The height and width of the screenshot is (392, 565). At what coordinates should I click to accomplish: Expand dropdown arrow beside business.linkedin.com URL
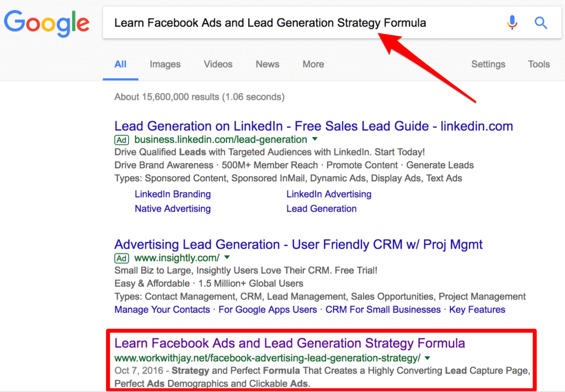point(315,139)
